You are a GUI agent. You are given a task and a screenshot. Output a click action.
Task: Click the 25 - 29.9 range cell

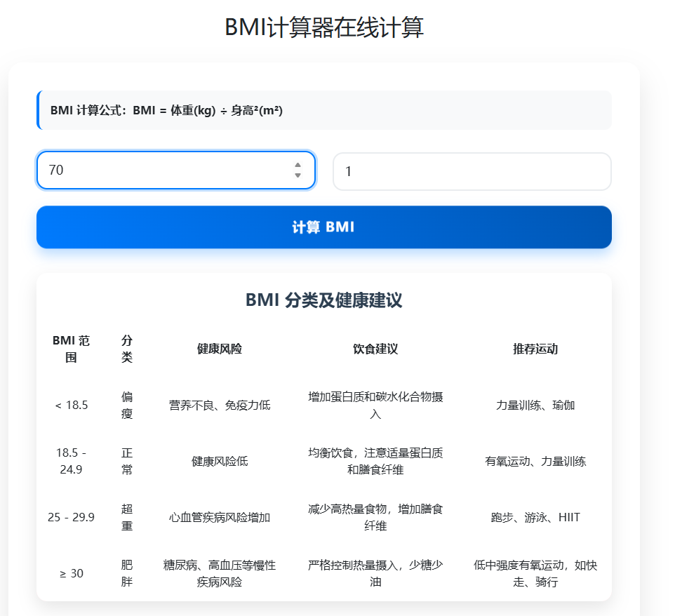71,517
